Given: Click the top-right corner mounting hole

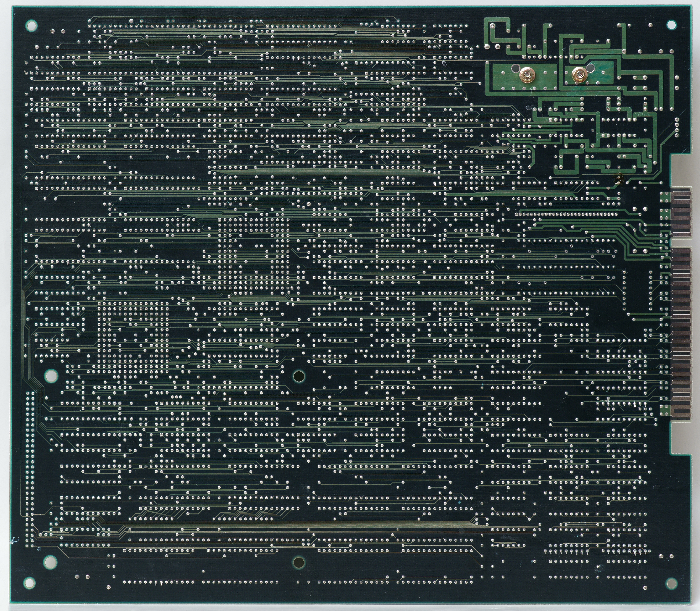Looking at the screenshot, I should point(671,25).
